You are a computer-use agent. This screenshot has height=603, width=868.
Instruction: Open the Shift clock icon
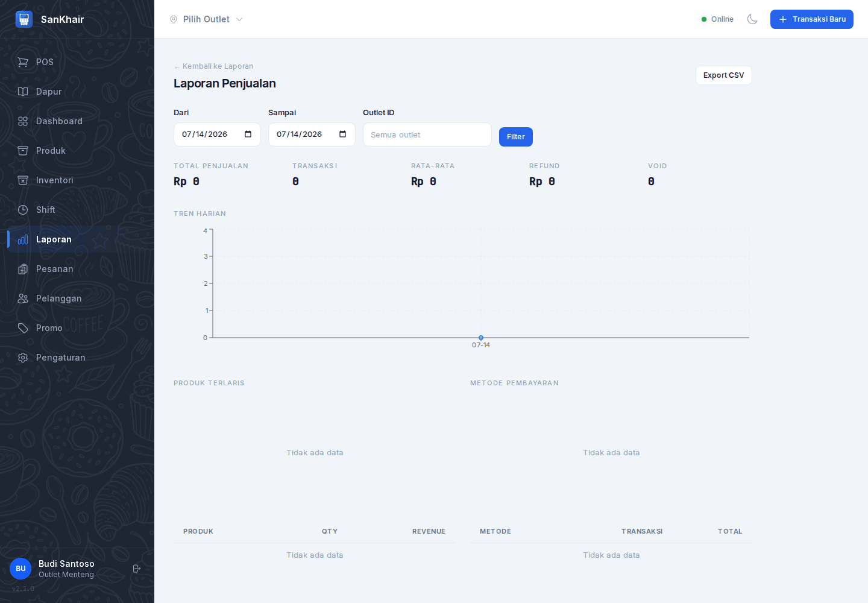[x=23, y=210]
